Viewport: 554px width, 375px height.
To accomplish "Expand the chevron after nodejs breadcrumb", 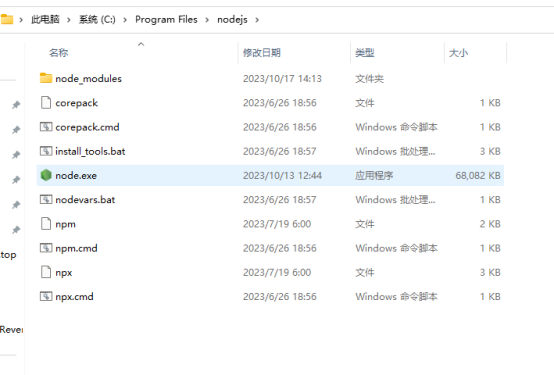I will coord(257,20).
